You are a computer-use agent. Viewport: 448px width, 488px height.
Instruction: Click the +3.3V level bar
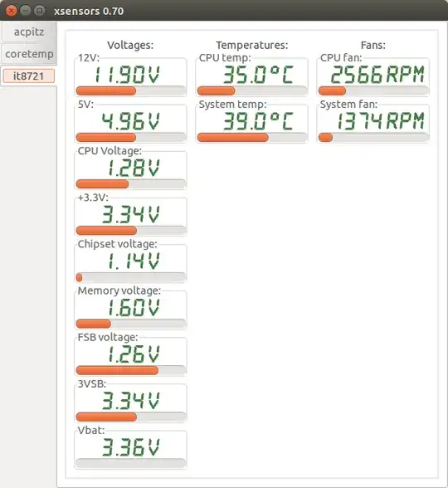(131, 231)
